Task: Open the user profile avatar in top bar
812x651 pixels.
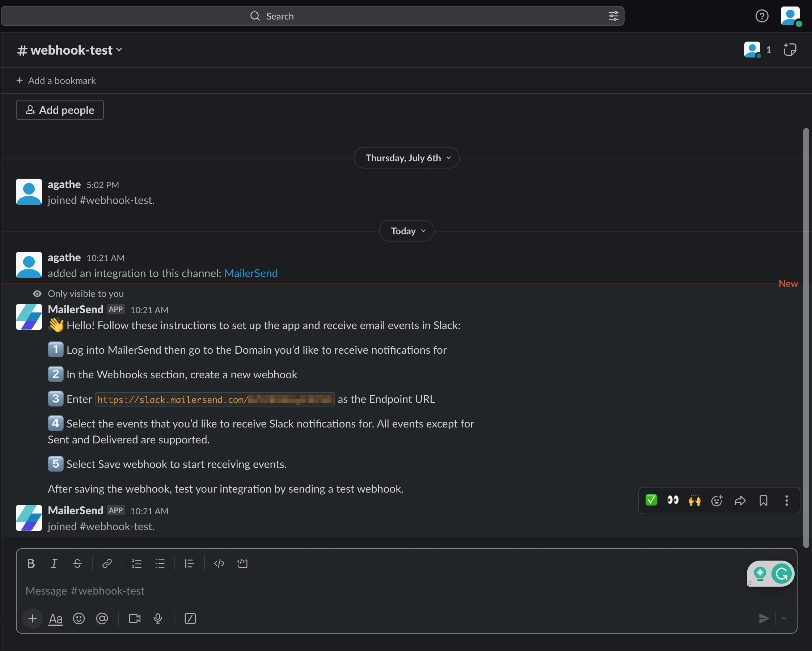Action: coord(791,16)
